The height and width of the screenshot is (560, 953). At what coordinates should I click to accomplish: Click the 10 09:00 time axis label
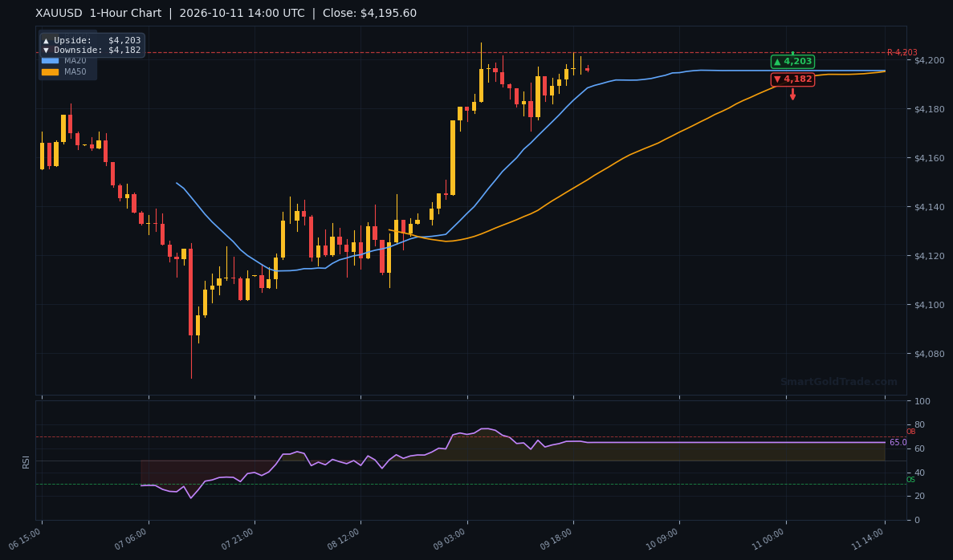click(x=662, y=539)
